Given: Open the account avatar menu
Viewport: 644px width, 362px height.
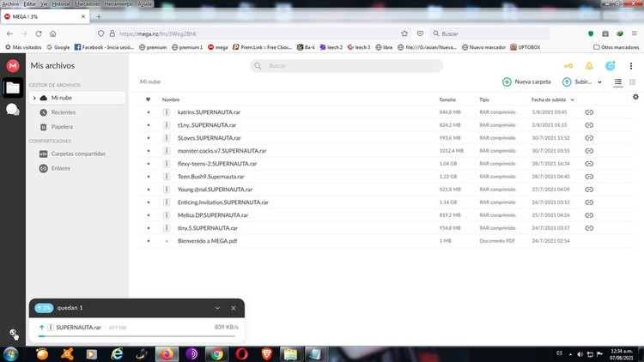Looking at the screenshot, I should point(611,66).
